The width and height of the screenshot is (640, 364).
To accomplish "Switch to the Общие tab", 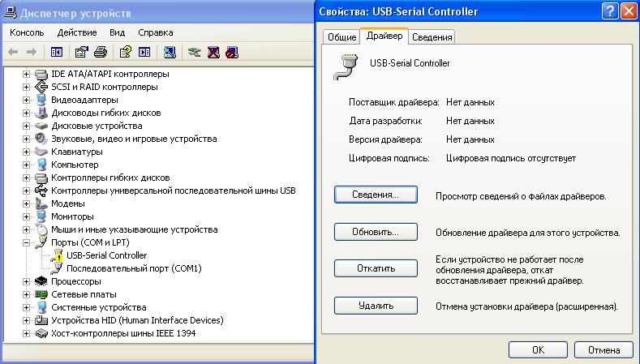I will tap(341, 37).
